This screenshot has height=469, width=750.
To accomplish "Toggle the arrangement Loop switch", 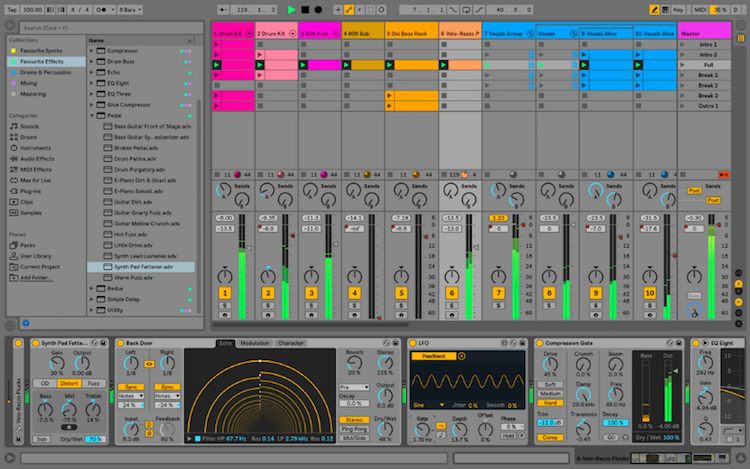I will [x=466, y=10].
